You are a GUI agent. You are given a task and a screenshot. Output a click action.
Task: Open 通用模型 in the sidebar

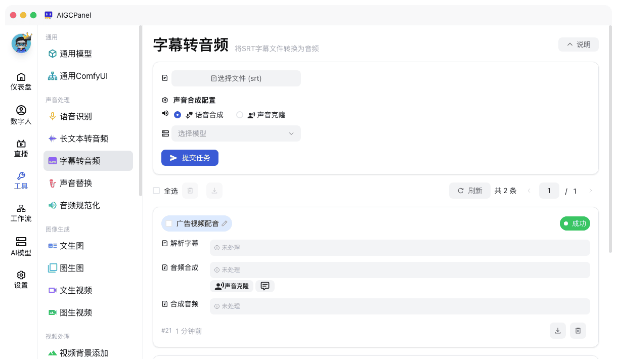click(x=88, y=54)
